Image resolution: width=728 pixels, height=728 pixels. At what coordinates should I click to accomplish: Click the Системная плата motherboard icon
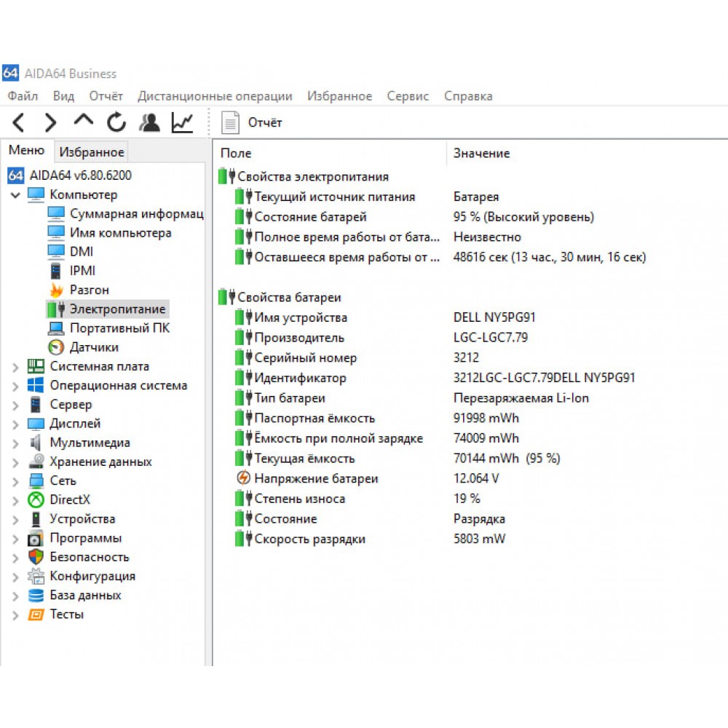[36, 366]
